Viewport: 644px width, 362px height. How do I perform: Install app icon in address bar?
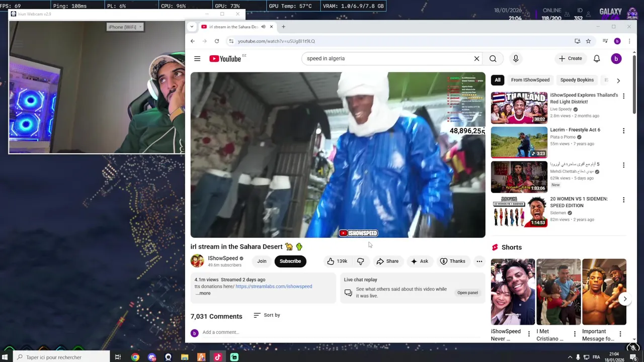click(578, 41)
